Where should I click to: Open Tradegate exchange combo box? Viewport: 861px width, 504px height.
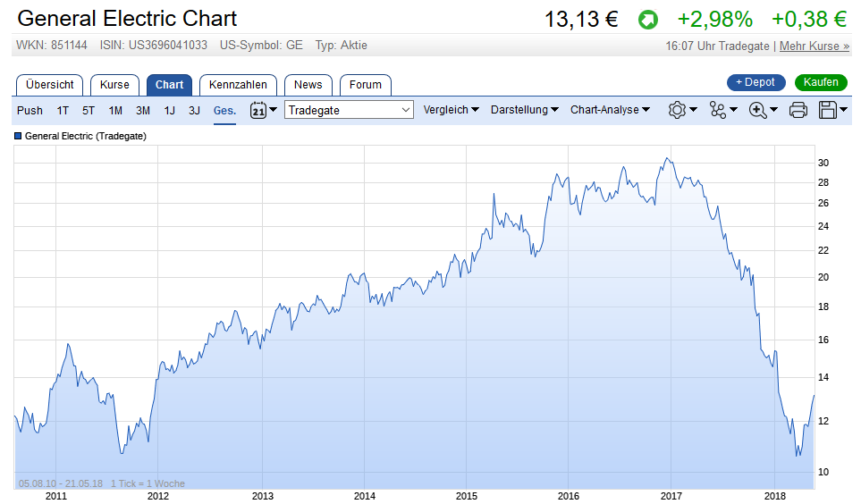click(349, 110)
